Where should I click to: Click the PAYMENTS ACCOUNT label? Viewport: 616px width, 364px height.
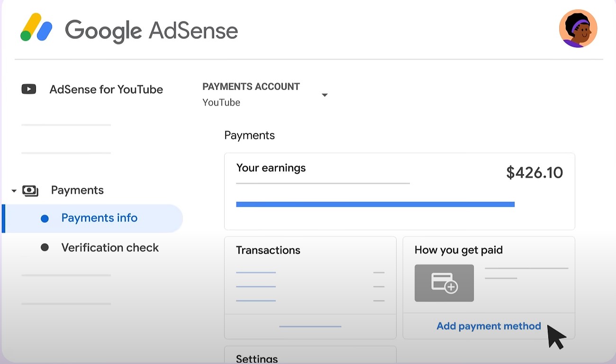[251, 87]
